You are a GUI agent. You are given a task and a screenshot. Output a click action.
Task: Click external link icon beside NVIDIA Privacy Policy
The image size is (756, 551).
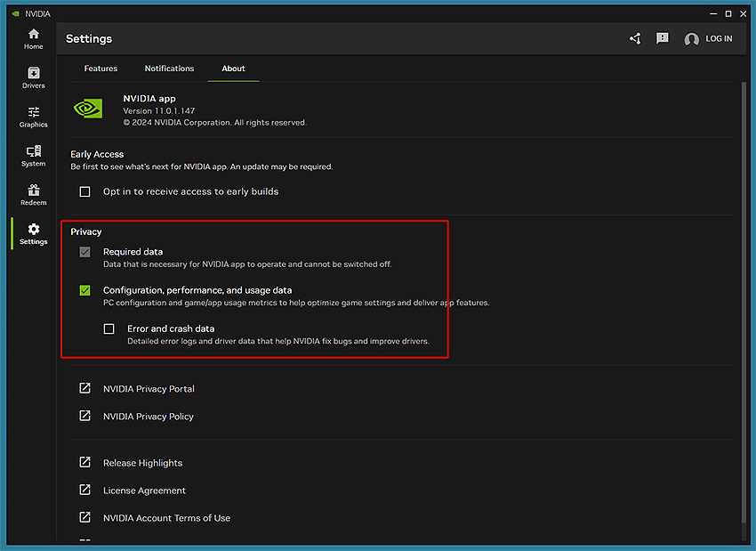coord(84,416)
